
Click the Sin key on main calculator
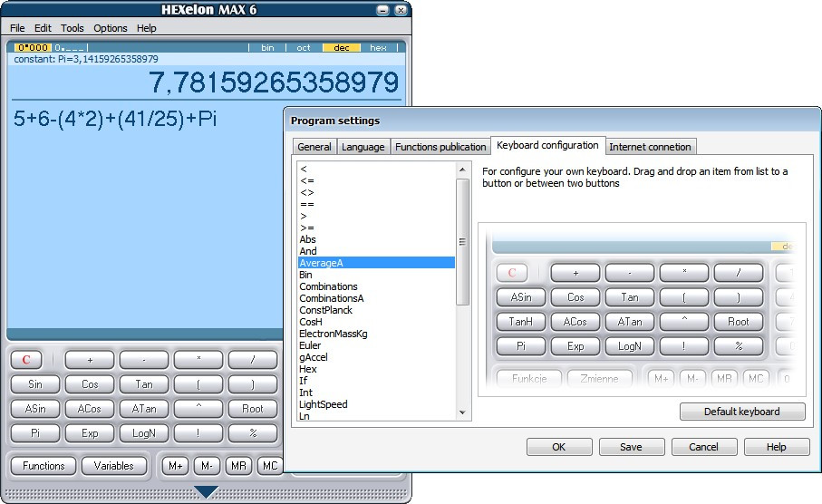35,384
